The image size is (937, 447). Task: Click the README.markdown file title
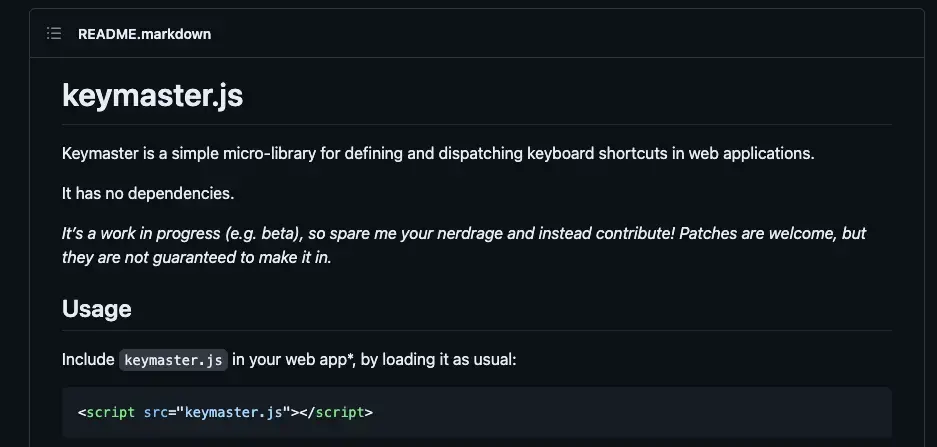click(x=144, y=34)
